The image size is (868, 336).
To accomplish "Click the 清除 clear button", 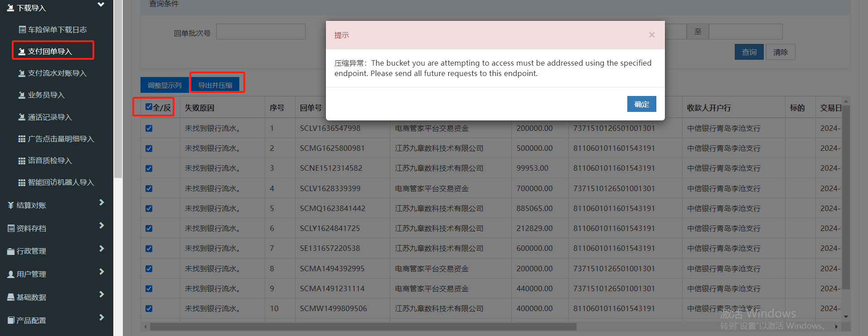I will [781, 52].
